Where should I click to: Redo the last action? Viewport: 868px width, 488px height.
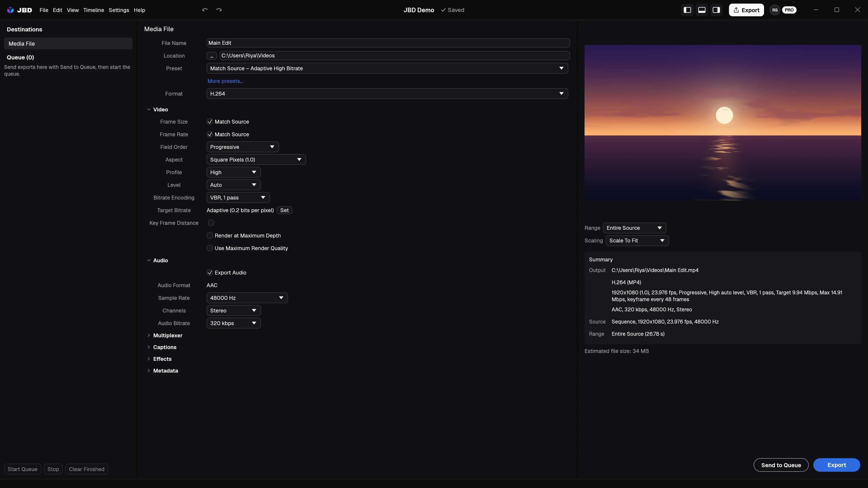tap(219, 10)
